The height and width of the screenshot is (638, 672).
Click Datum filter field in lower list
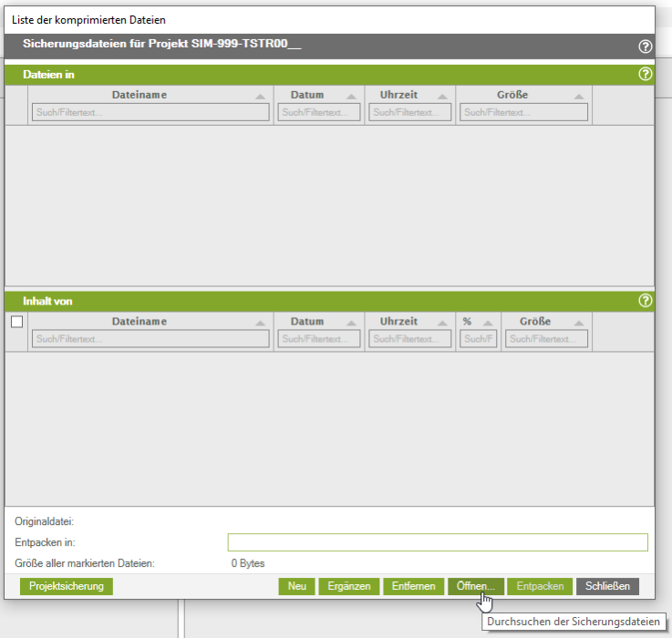319,339
